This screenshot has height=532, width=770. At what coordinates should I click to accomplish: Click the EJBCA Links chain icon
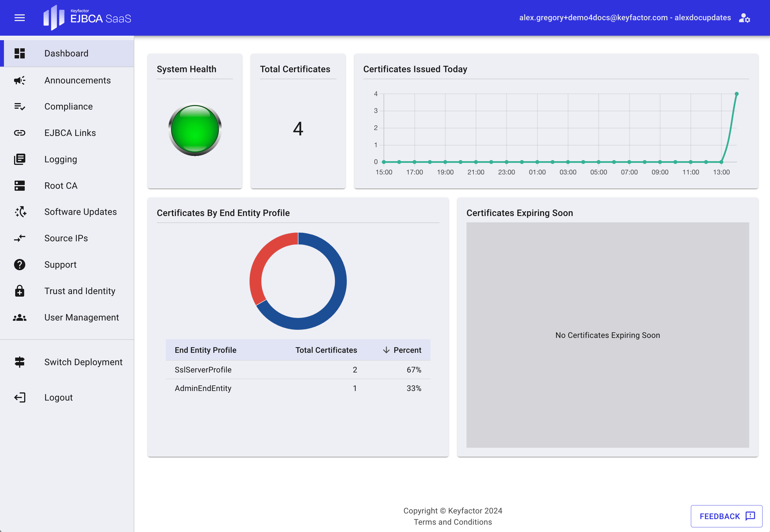[x=20, y=133]
